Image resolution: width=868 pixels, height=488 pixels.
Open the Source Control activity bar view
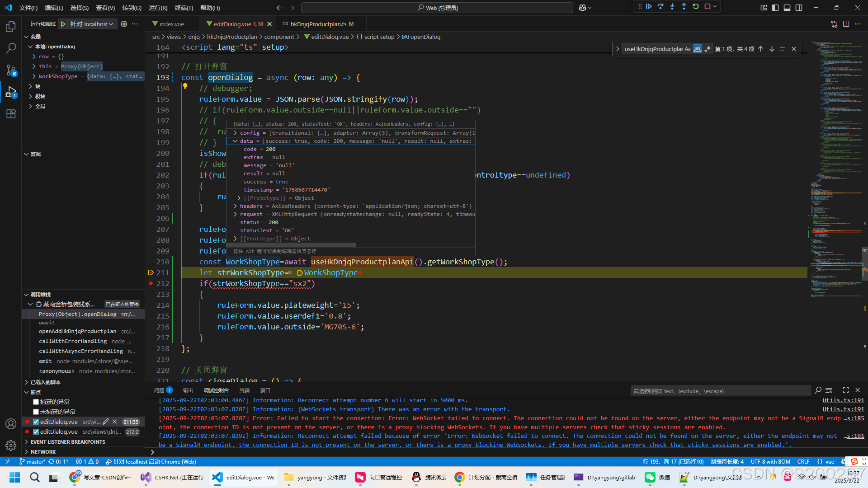11,70
